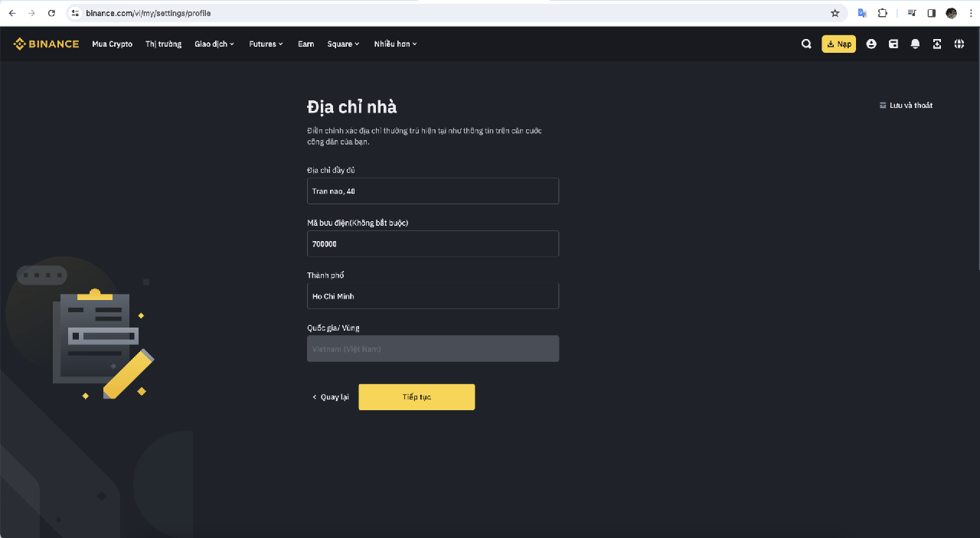Go to Mua Crypto menu item
The image size is (980, 538).
coord(112,44)
